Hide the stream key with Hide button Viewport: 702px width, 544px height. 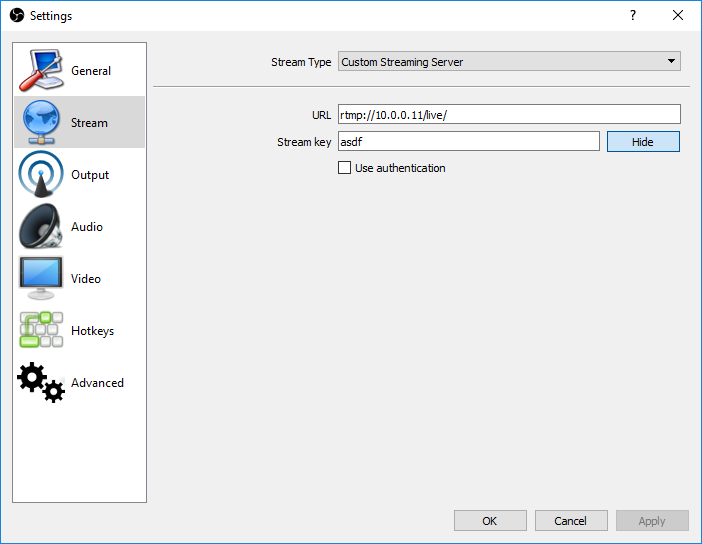(x=643, y=142)
